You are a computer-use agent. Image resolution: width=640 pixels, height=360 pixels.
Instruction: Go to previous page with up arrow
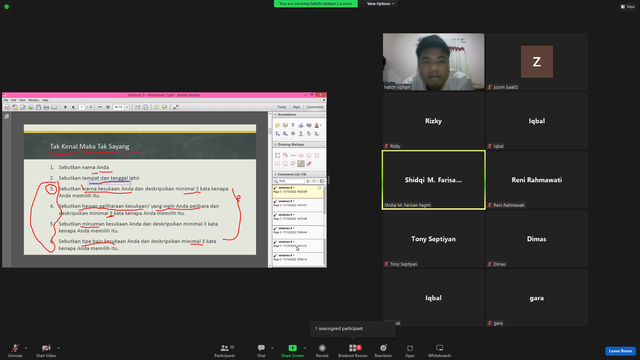[65, 107]
